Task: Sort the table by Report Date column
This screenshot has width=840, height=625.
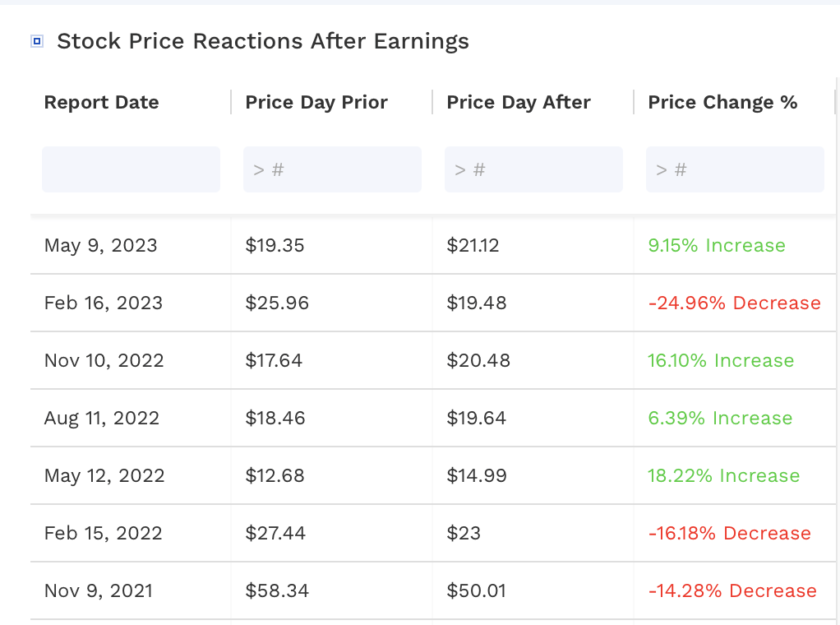Action: click(x=101, y=102)
